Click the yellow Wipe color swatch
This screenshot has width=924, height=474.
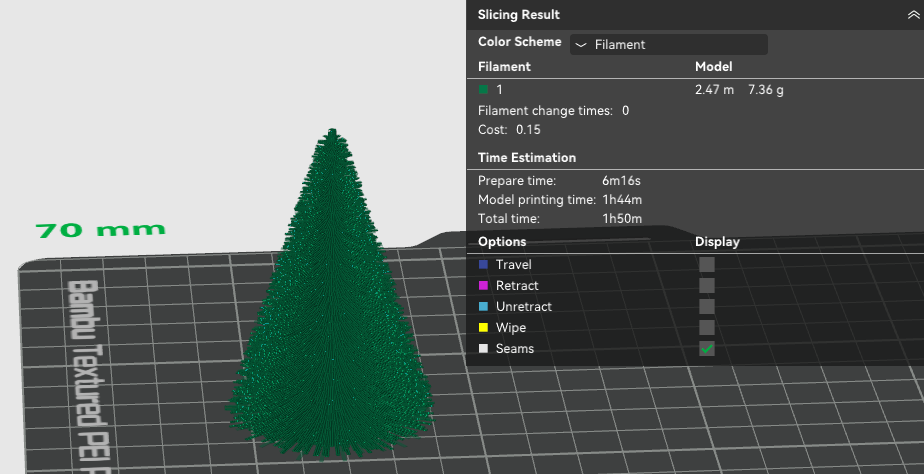(x=483, y=327)
